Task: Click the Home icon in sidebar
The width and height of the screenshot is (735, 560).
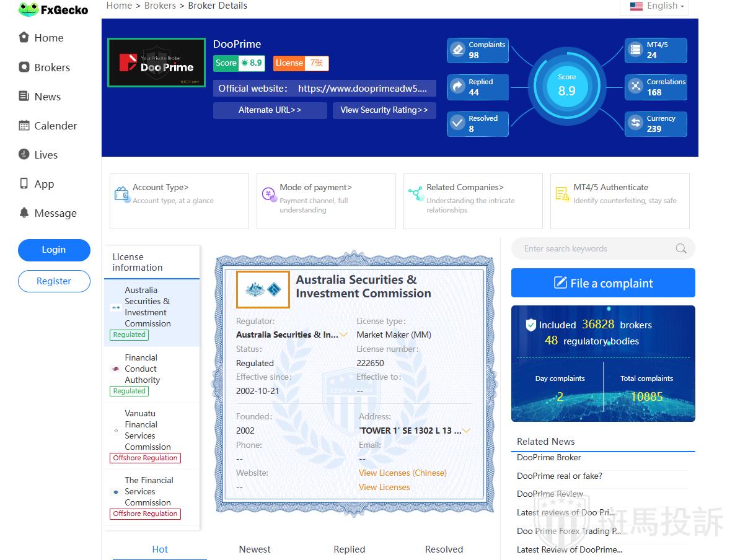Action: 24,37
